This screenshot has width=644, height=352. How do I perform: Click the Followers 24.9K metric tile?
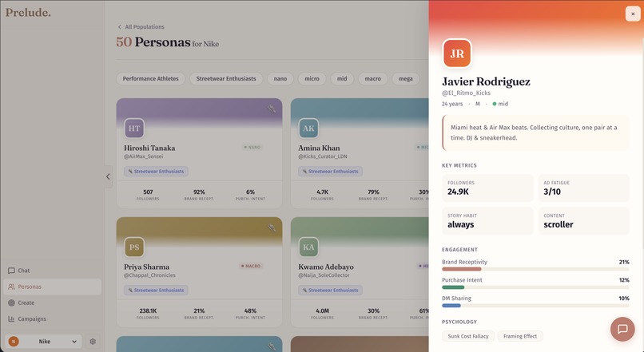(487, 188)
